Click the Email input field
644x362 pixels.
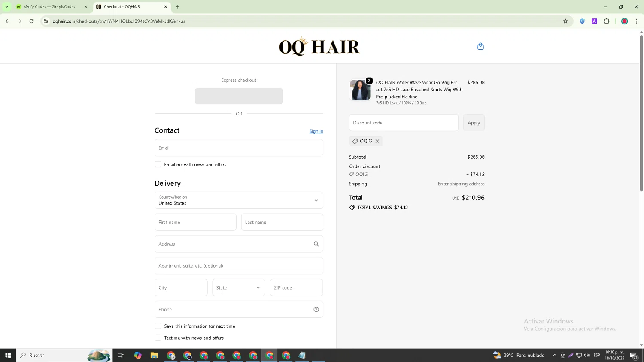[239, 148]
